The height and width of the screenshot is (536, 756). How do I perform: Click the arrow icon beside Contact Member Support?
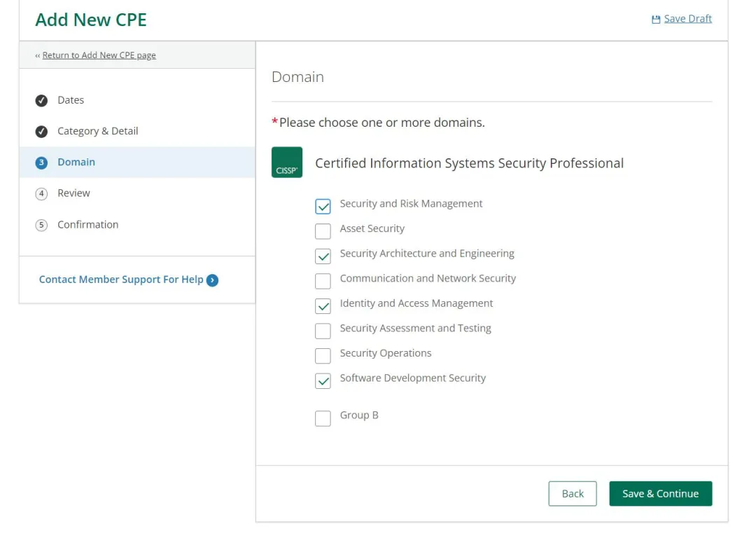coord(212,280)
